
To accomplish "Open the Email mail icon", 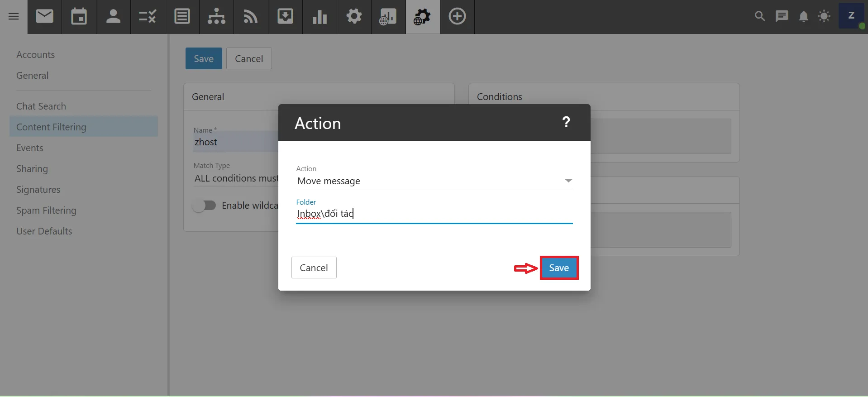I will coord(44,17).
